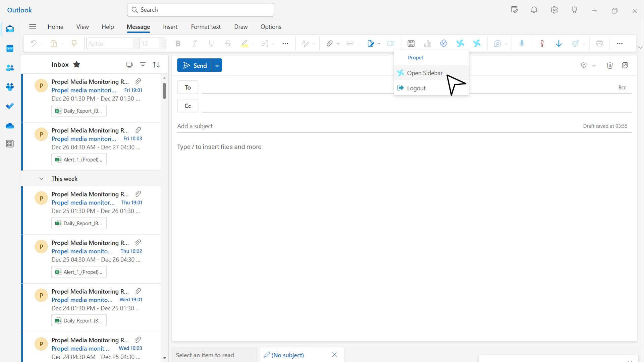Viewport: 644px width, 362px height.
Task: Open the More apps grid icon
Action: coord(10,144)
